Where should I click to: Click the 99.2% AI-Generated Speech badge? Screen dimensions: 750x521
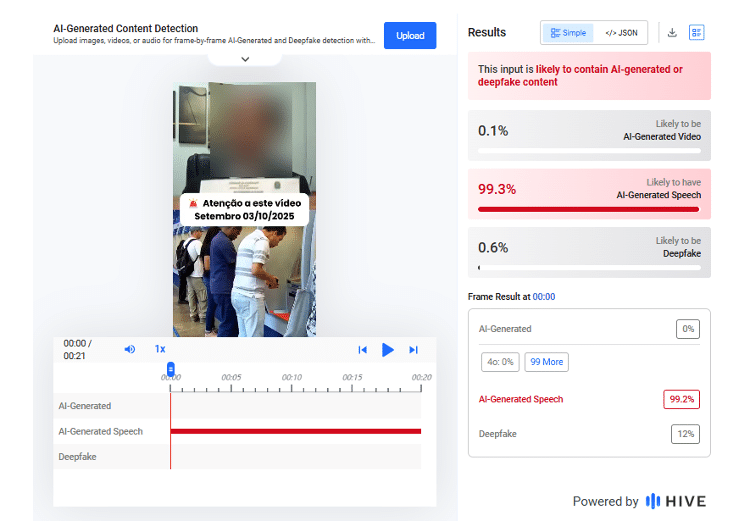682,399
